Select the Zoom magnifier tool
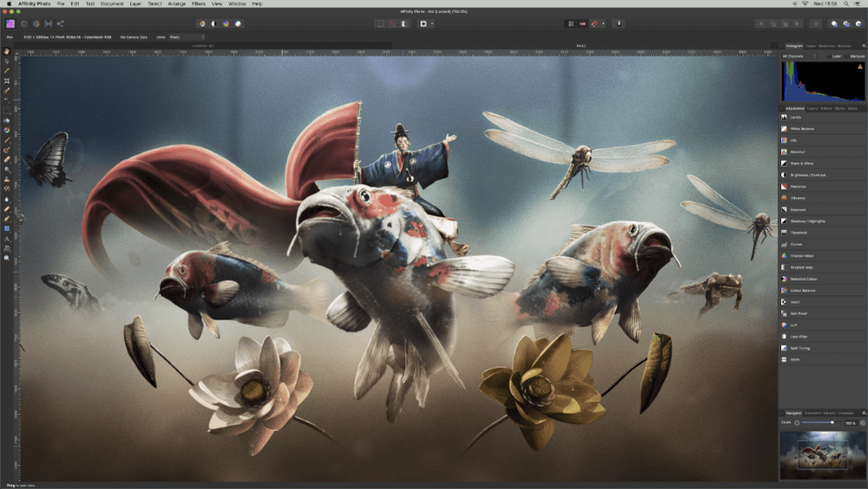This screenshot has height=489, width=868. pos(7,258)
